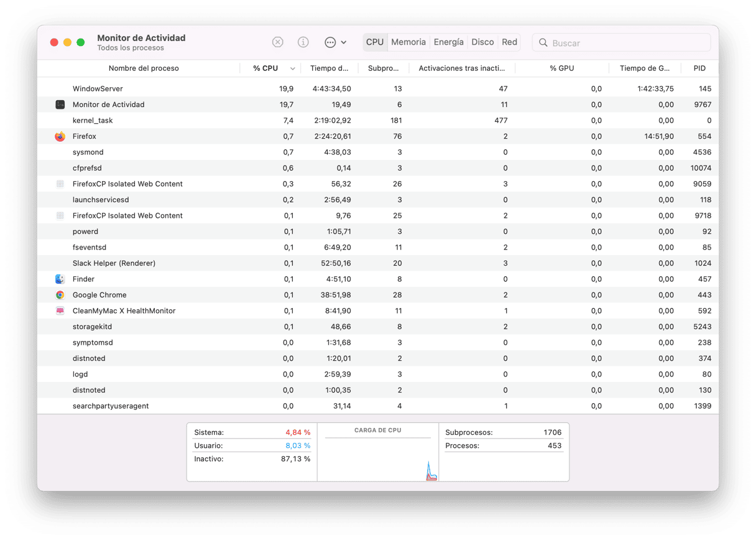Select the cfprefsd process
This screenshot has height=540, width=756.
point(87,168)
